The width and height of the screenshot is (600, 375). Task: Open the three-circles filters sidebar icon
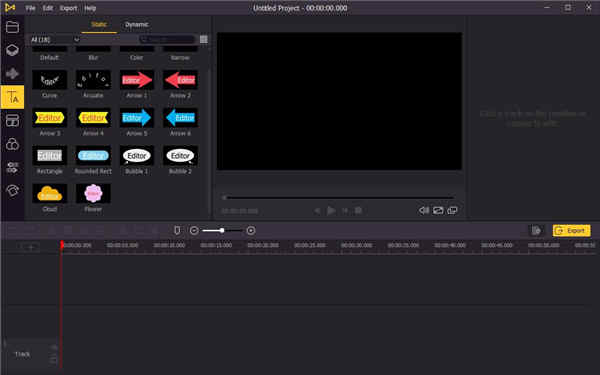12,144
